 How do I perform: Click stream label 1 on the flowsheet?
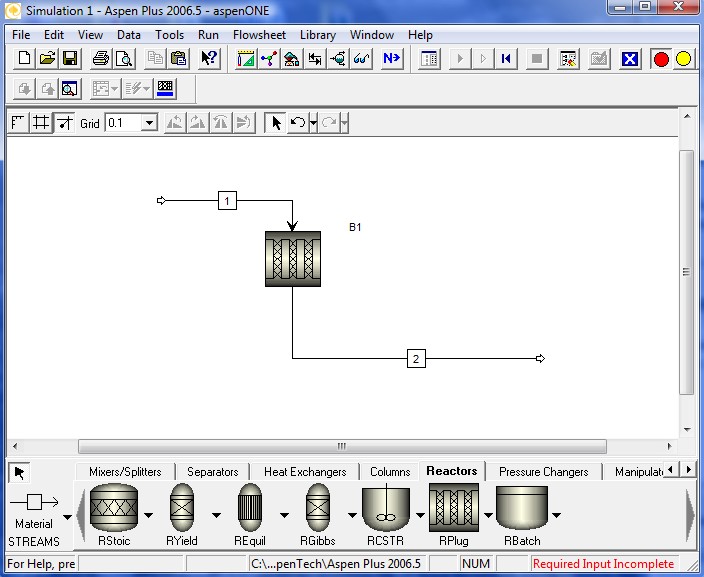[x=227, y=201]
